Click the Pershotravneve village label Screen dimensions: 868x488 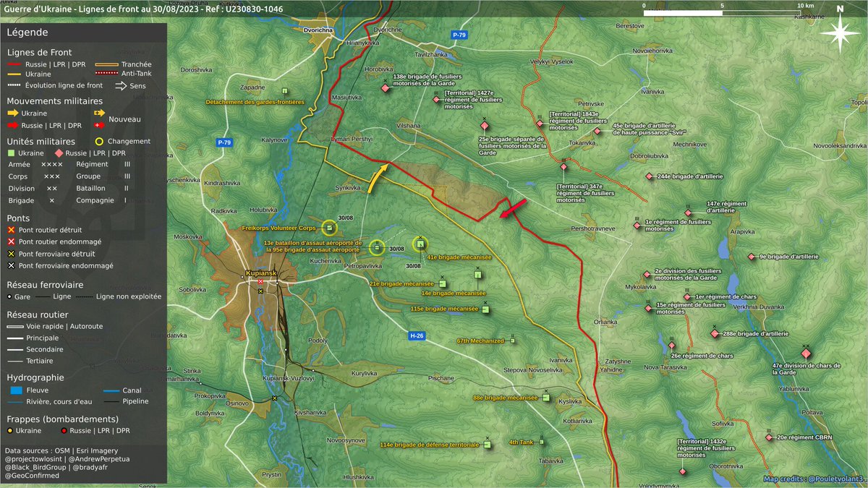593,228
